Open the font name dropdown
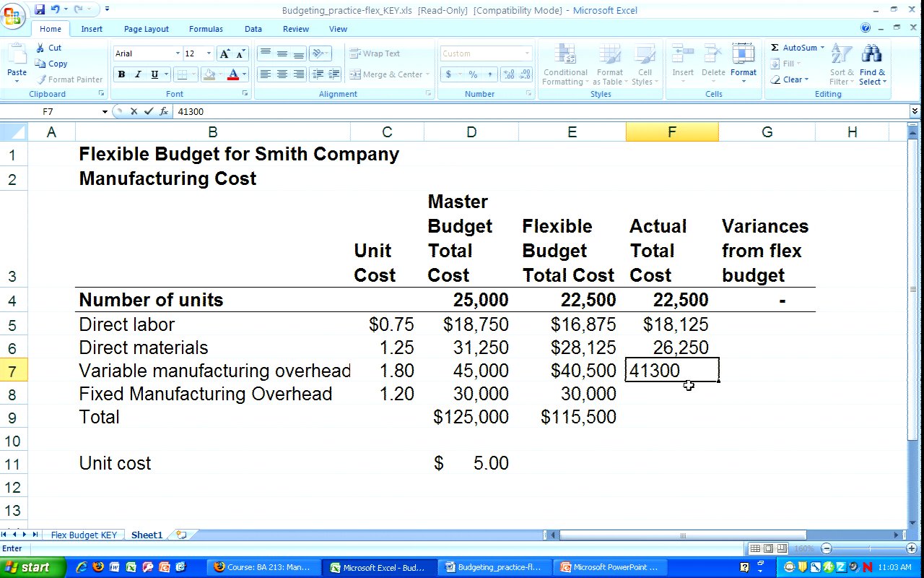Screen dimensions: 924x578 tap(178, 53)
